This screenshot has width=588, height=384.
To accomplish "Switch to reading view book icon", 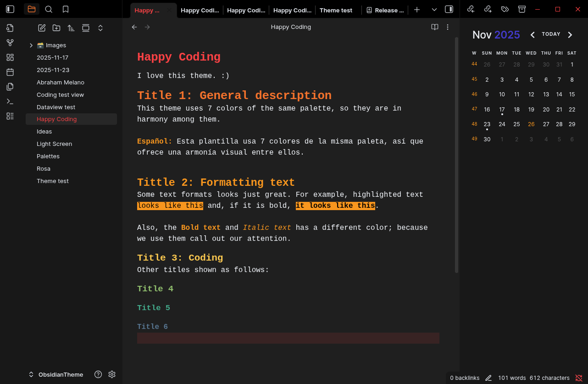I will click(435, 27).
